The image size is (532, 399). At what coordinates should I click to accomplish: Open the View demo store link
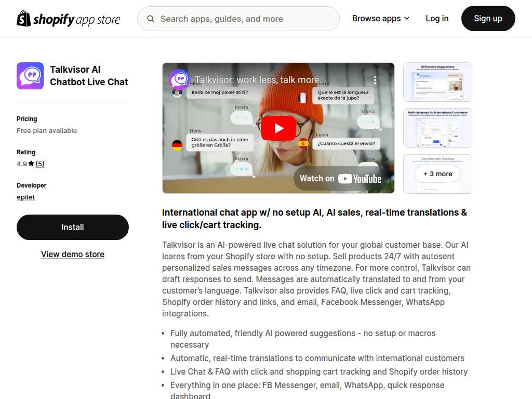(73, 254)
